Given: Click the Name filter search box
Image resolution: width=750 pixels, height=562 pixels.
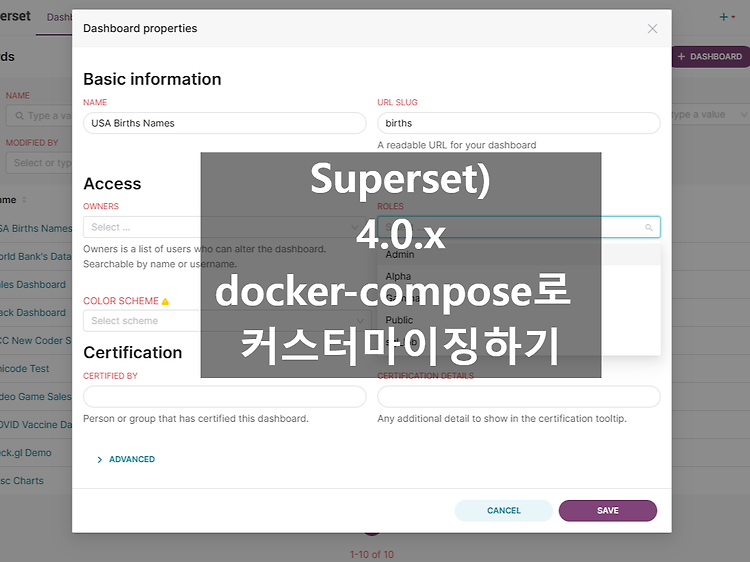Looking at the screenshot, I should click(39, 116).
